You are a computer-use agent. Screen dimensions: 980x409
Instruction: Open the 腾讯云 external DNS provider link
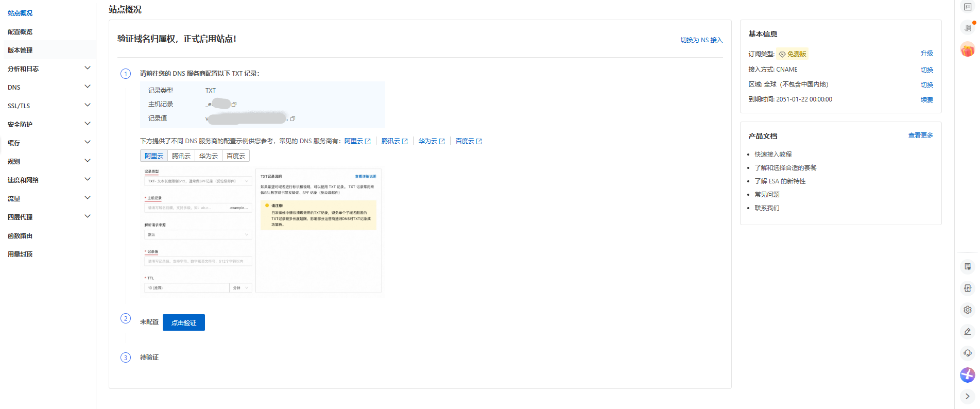(x=394, y=141)
